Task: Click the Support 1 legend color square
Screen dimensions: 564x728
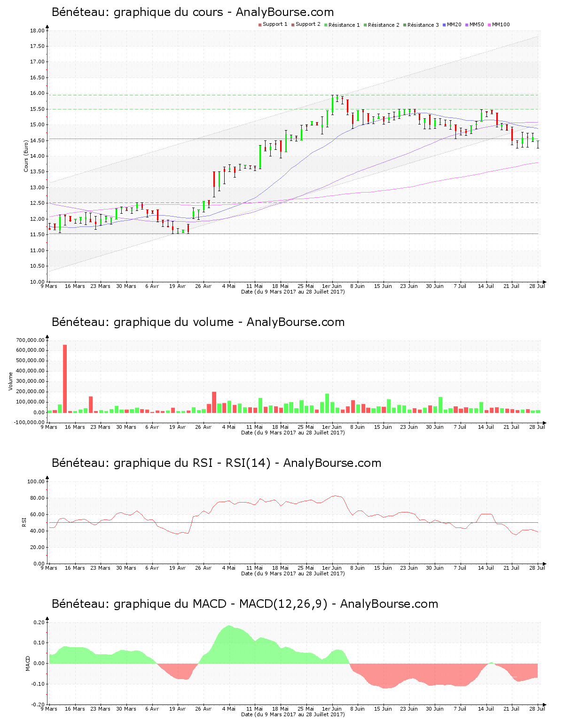Action: [x=260, y=25]
